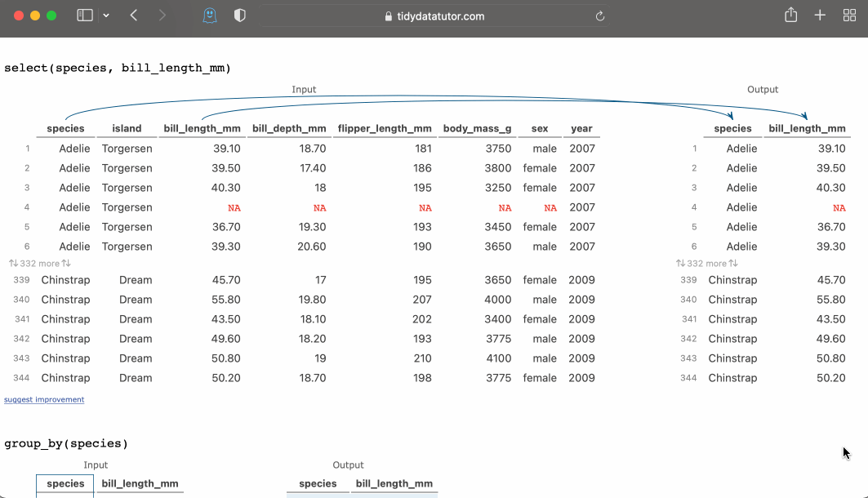Image resolution: width=868 pixels, height=498 pixels.
Task: Click the Output bill_length_mm column header
Action: (807, 128)
